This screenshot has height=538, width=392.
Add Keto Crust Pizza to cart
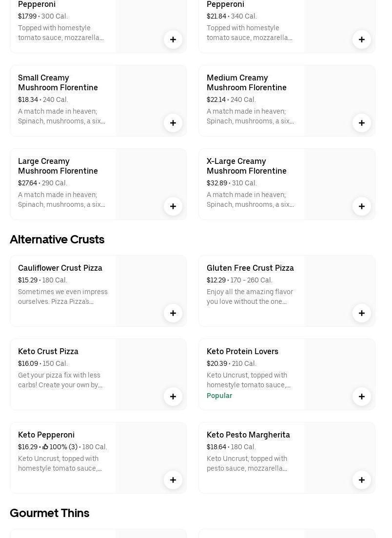click(x=173, y=397)
